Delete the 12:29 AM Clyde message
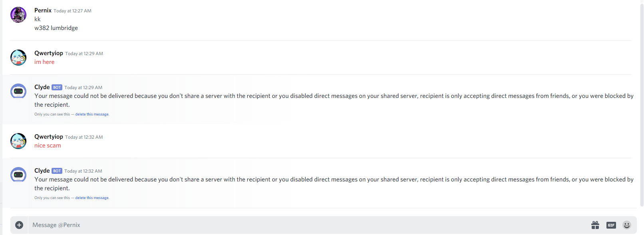 (92, 114)
